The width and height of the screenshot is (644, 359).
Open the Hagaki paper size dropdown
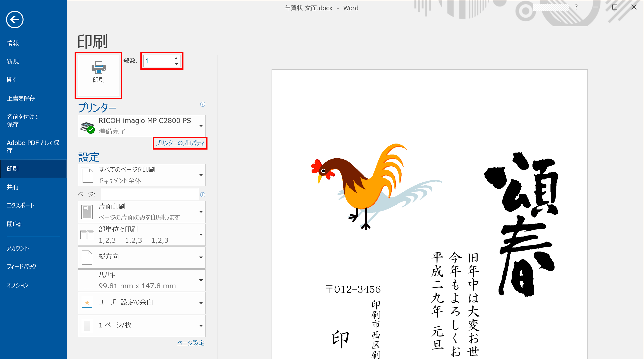tap(142, 280)
